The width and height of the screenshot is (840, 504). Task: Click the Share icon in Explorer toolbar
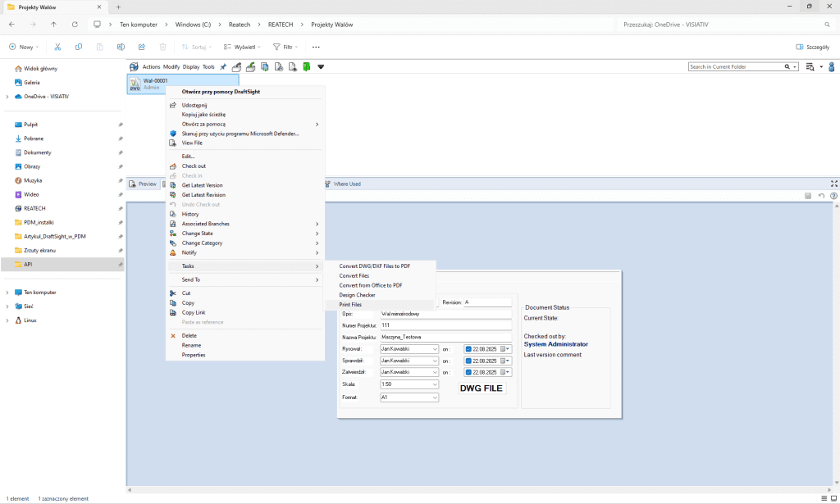click(142, 47)
